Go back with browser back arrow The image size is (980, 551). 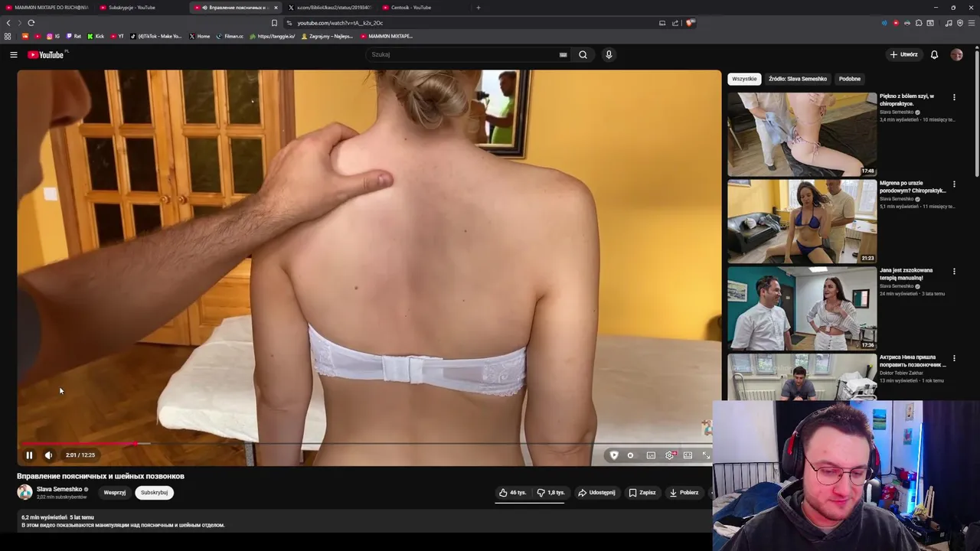pyautogui.click(x=8, y=23)
